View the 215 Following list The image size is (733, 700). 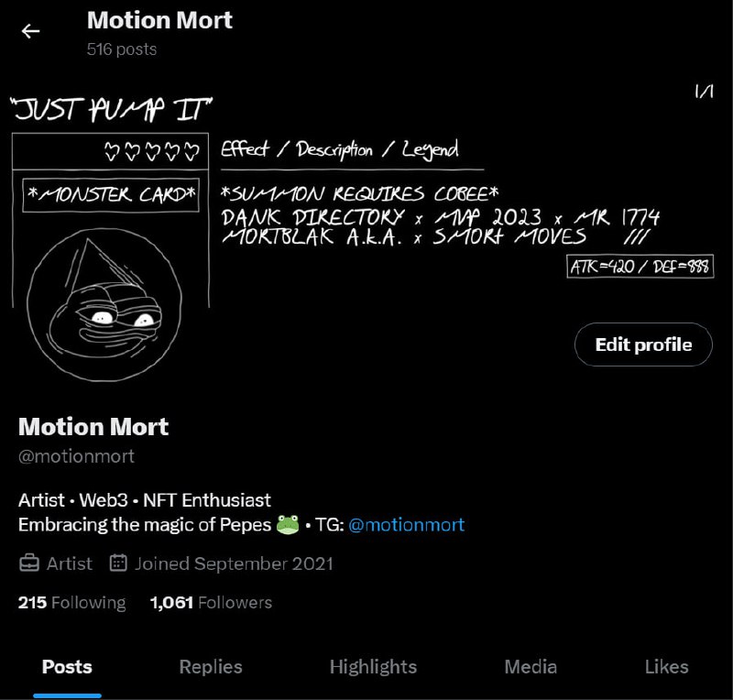(72, 602)
